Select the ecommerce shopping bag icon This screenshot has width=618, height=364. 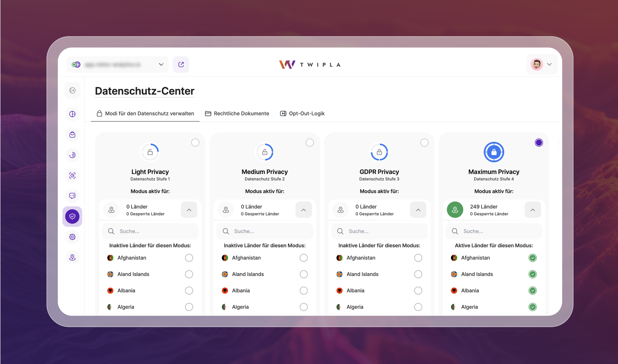[x=72, y=134]
